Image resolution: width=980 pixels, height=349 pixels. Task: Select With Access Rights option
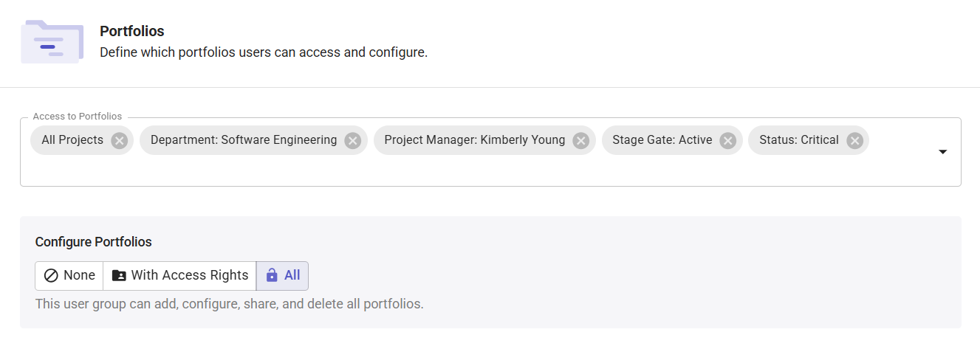click(x=179, y=275)
